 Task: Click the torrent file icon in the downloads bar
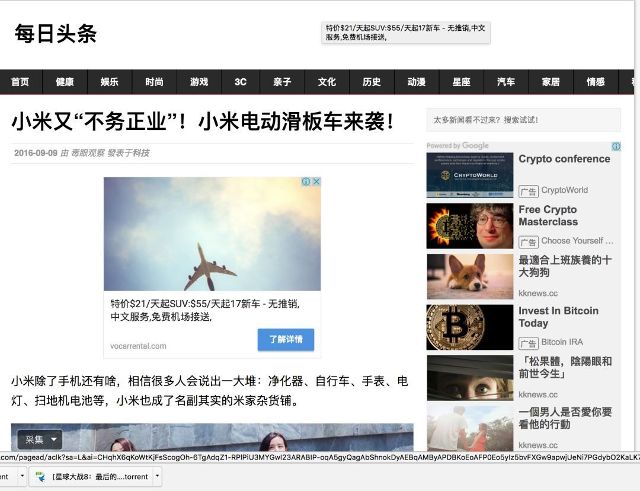coord(40,476)
